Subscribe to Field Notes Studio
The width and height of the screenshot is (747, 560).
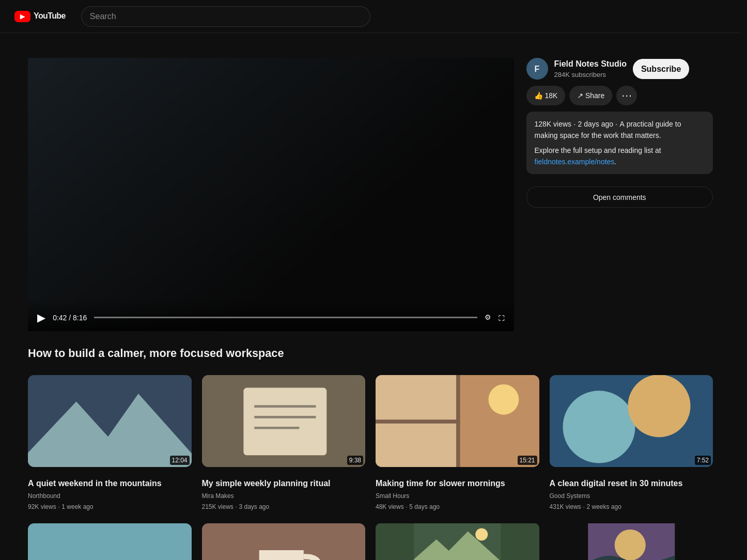click(661, 69)
